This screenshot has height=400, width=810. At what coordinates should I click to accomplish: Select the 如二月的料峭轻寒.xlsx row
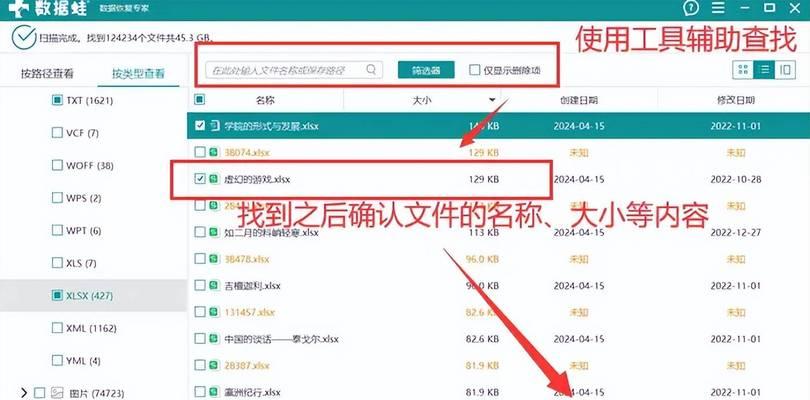(499, 233)
